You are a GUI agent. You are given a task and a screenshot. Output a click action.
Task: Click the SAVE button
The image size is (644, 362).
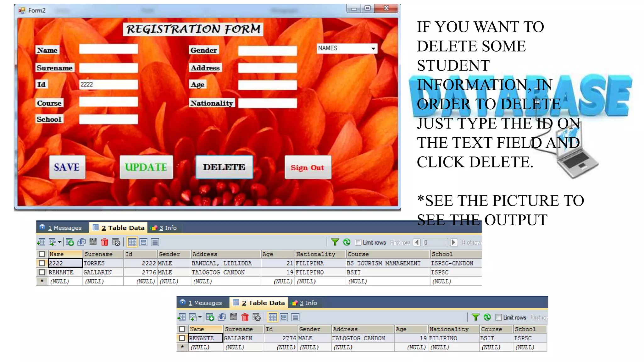click(67, 167)
